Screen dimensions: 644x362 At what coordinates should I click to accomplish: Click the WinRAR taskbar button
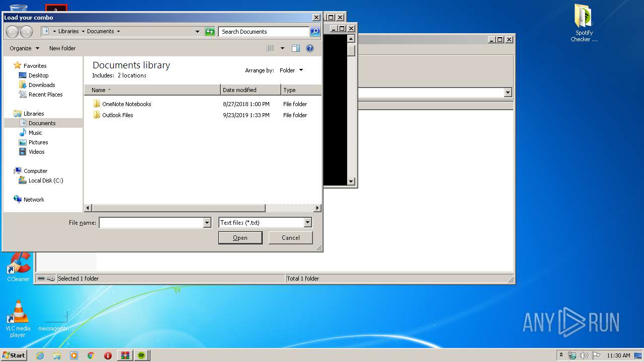coord(125,355)
